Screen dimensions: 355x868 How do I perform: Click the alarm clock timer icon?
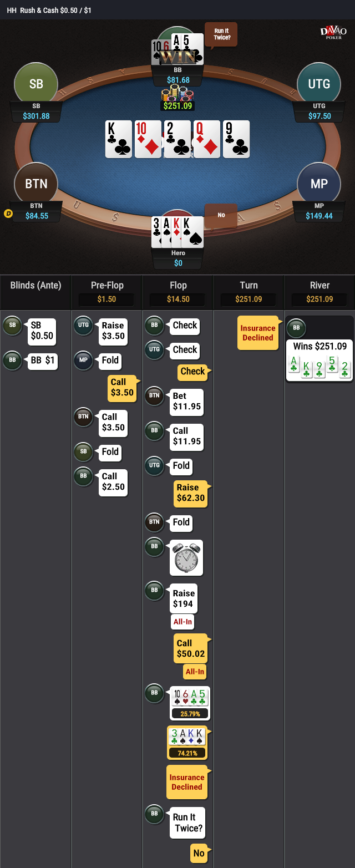pos(186,557)
